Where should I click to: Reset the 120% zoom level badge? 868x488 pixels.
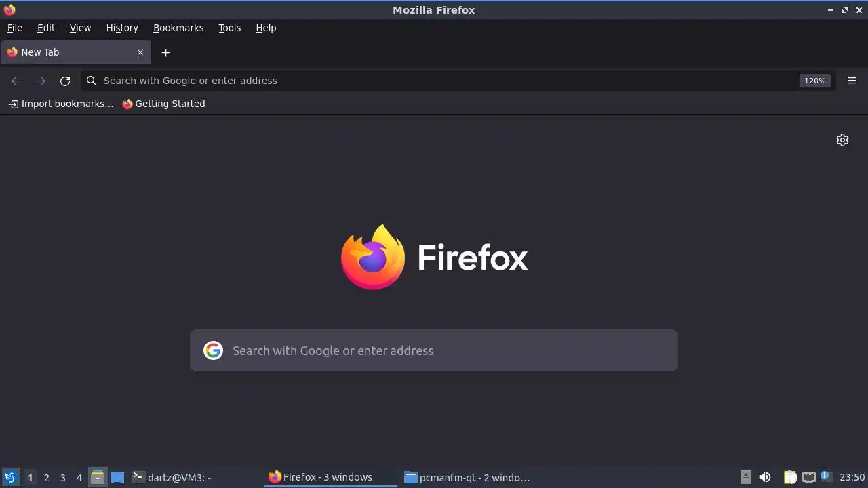point(814,81)
